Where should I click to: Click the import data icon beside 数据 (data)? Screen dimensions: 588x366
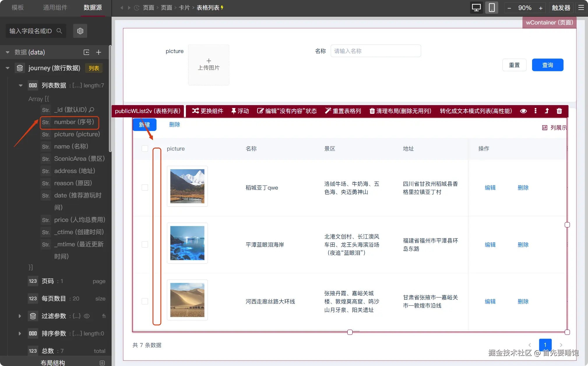87,52
